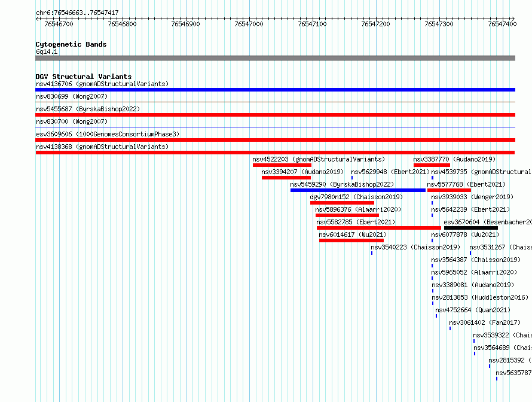The height and width of the screenshot is (402, 532).
Task: Click nsv4539735 gnomADStructural label
Action: tap(481, 172)
